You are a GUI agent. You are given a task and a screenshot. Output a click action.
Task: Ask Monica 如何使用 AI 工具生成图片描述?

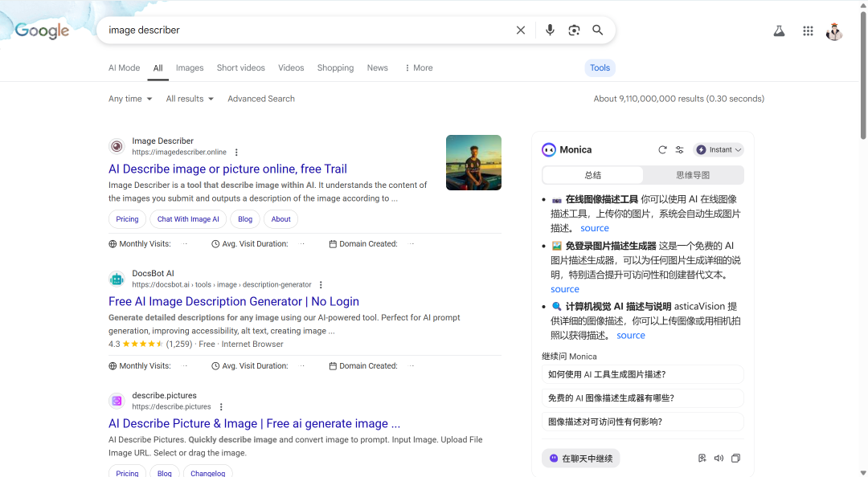643,375
